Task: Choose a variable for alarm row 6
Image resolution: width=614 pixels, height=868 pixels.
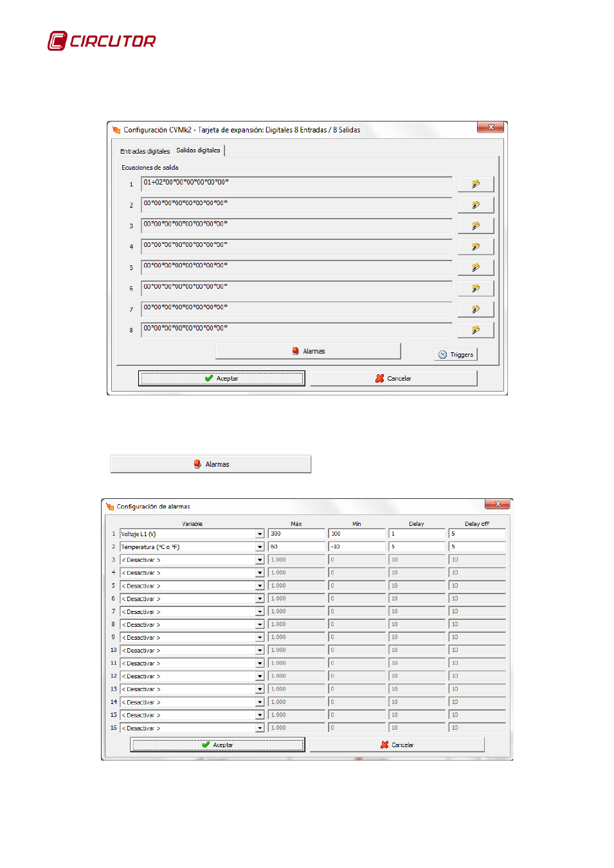Action: (260, 599)
